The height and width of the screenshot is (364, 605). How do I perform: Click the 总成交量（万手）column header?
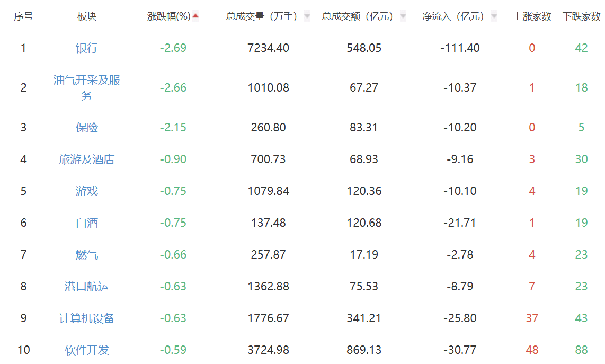(x=262, y=16)
